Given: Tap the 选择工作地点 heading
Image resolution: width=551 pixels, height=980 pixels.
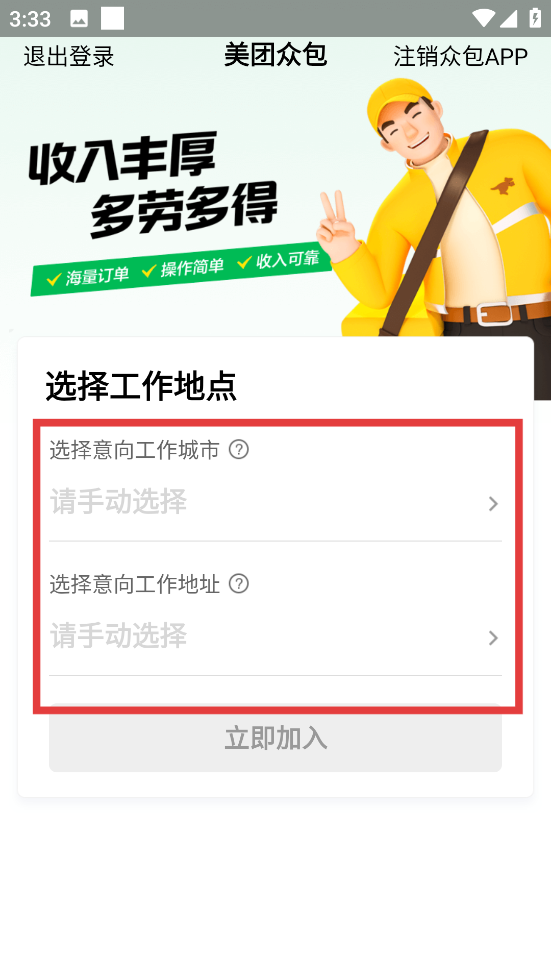Looking at the screenshot, I should click(x=141, y=386).
